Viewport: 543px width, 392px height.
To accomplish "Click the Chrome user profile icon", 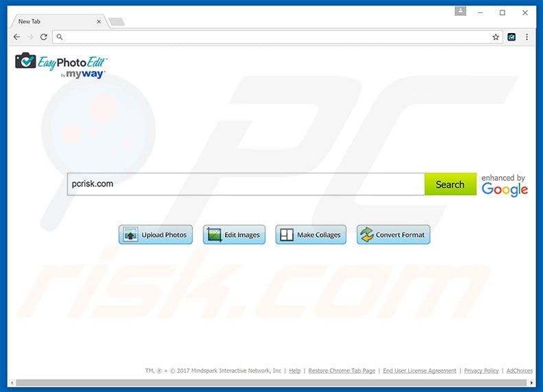I will click(461, 11).
